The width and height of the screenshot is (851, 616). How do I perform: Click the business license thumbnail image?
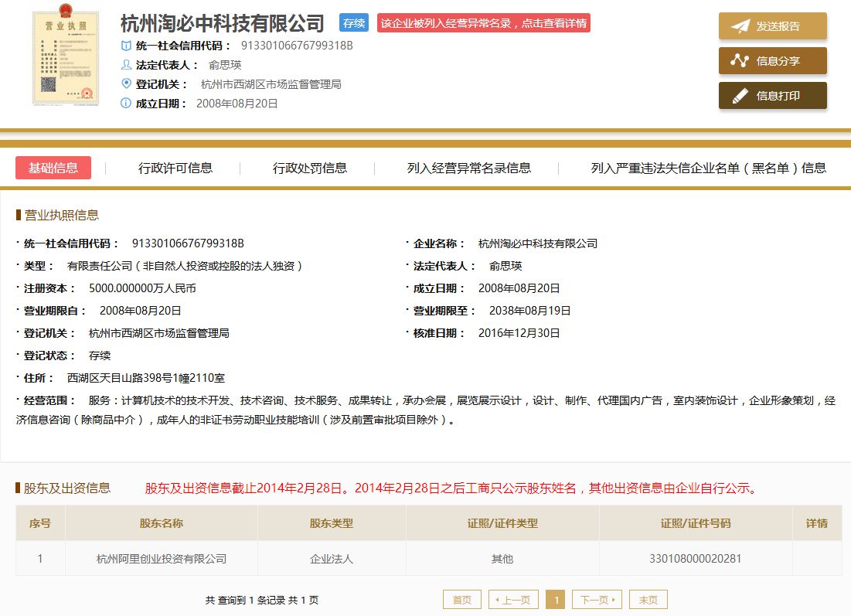tap(66, 55)
